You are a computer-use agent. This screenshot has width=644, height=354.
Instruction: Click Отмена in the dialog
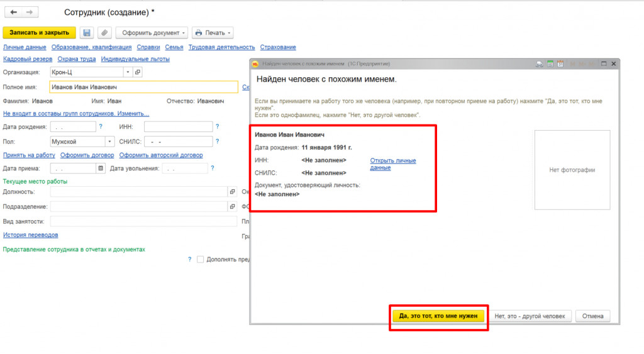[x=592, y=316]
